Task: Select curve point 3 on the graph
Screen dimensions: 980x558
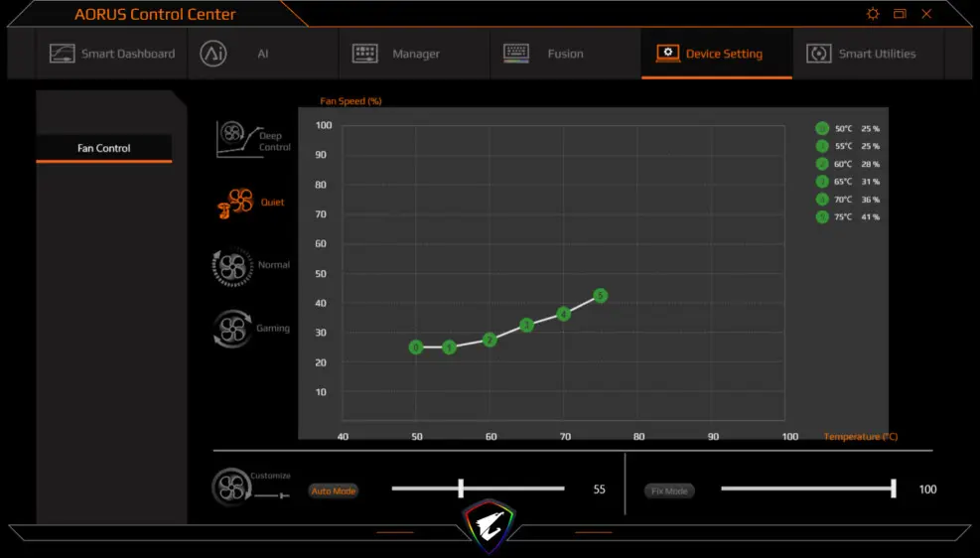Action: point(527,325)
